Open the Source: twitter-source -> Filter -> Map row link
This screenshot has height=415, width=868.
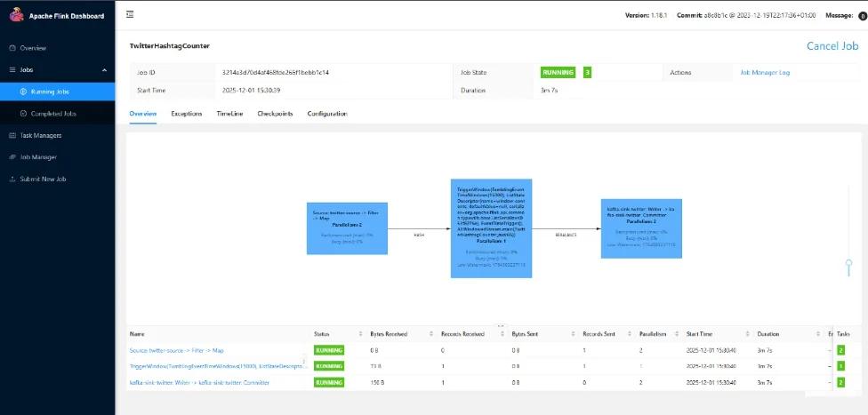tap(177, 350)
